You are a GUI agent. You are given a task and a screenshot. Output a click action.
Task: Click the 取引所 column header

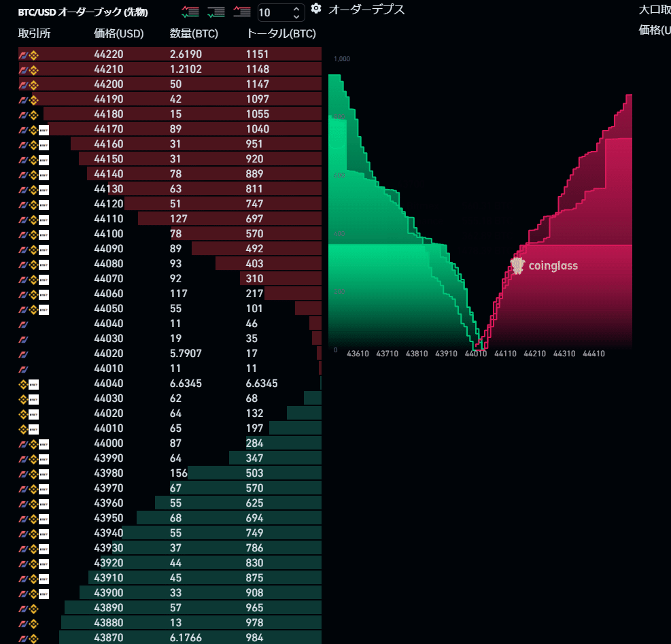(34, 33)
